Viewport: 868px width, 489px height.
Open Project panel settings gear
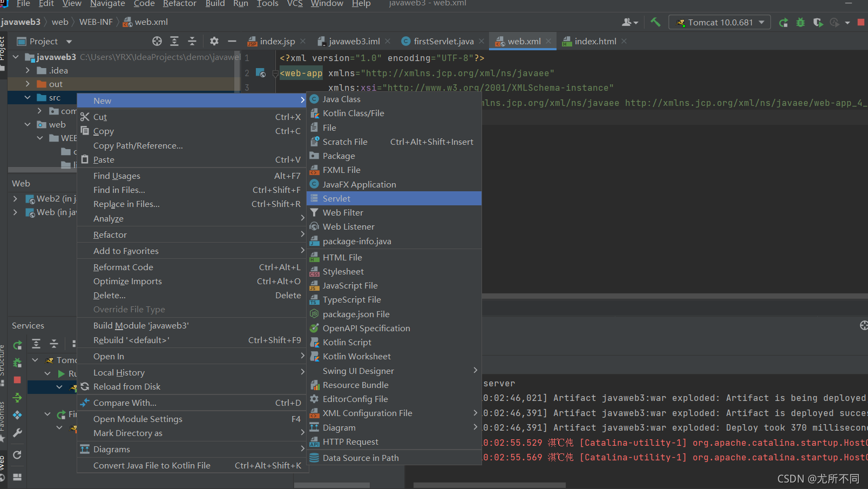(x=214, y=41)
